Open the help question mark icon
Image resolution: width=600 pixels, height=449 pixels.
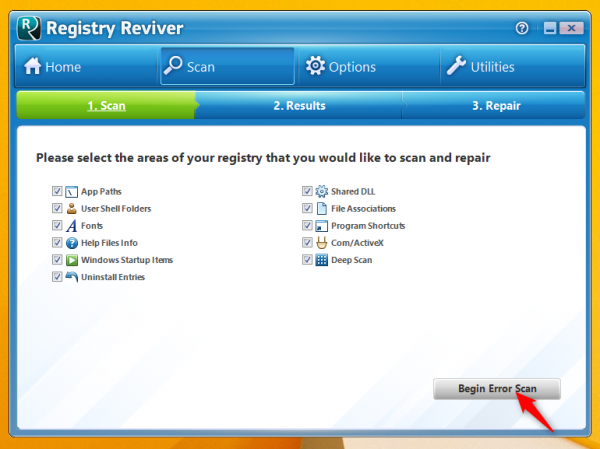point(522,28)
